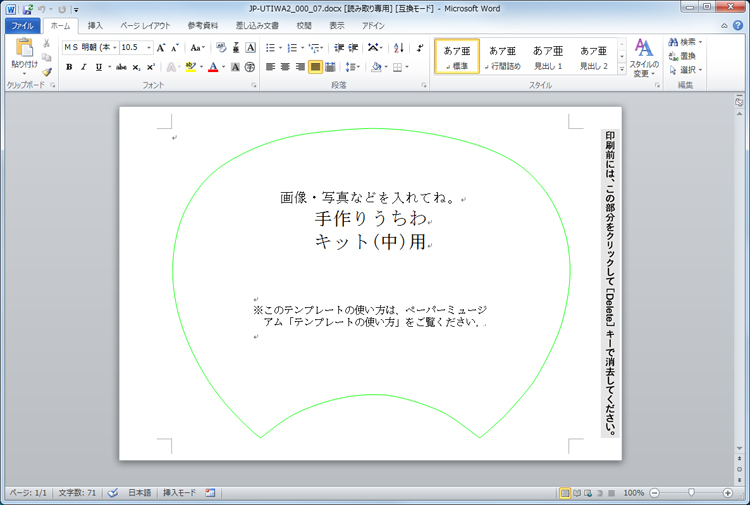The height and width of the screenshot is (505, 750).
Task: Click the Enclose Characters icon
Action: tap(250, 67)
